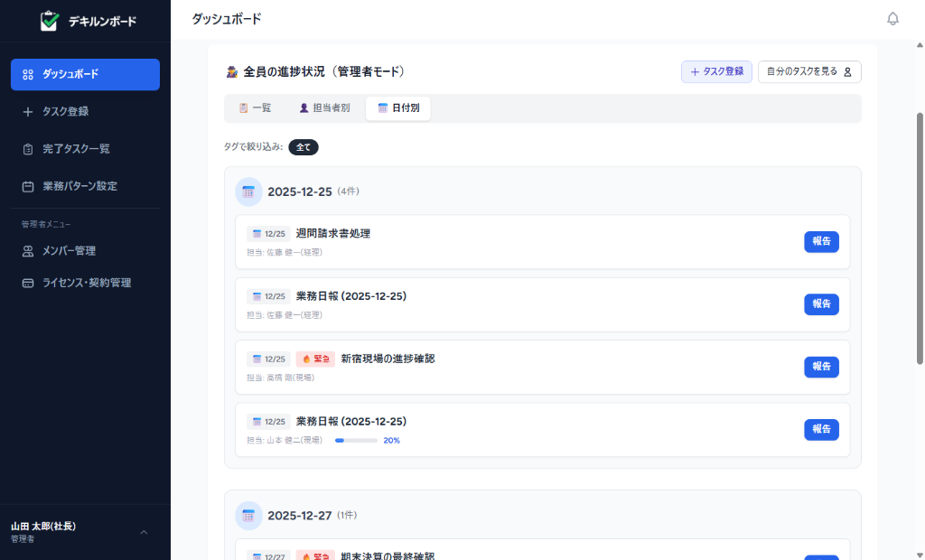Open the notification bell icon
The image size is (925, 560).
(892, 18)
